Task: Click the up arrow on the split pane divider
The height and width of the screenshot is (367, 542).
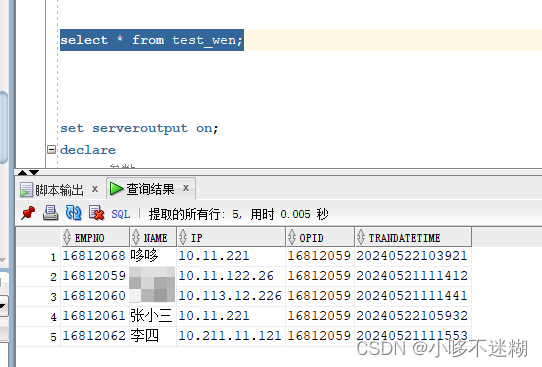Action: click(x=23, y=172)
